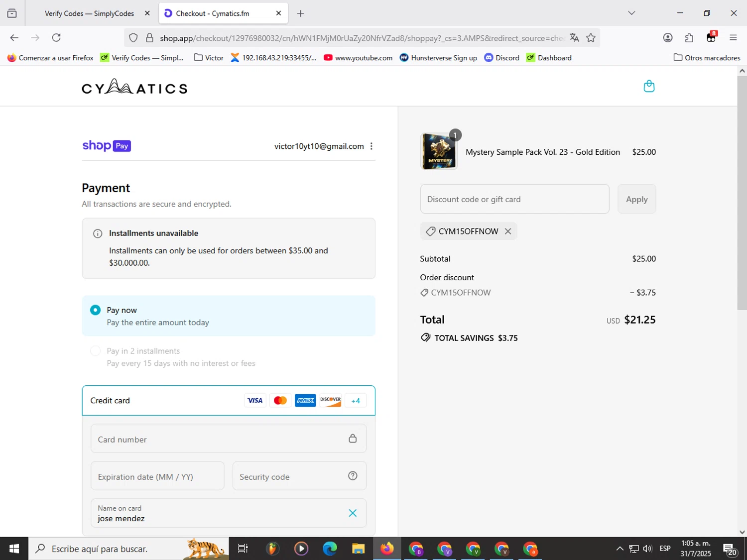
Task: Click the Name on card field with jose mendez
Action: (229, 513)
